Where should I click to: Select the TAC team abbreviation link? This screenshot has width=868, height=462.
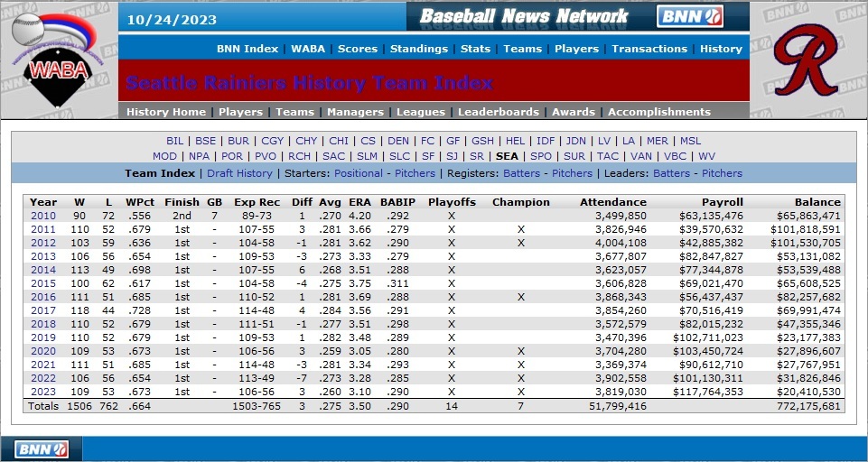[608, 156]
